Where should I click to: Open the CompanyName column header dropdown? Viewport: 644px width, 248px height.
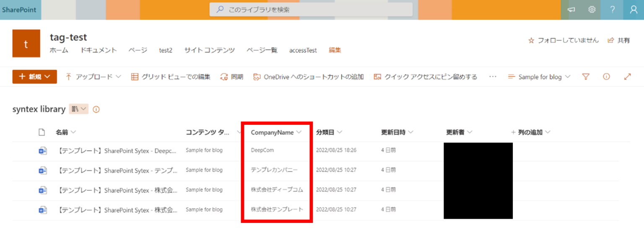pos(299,132)
